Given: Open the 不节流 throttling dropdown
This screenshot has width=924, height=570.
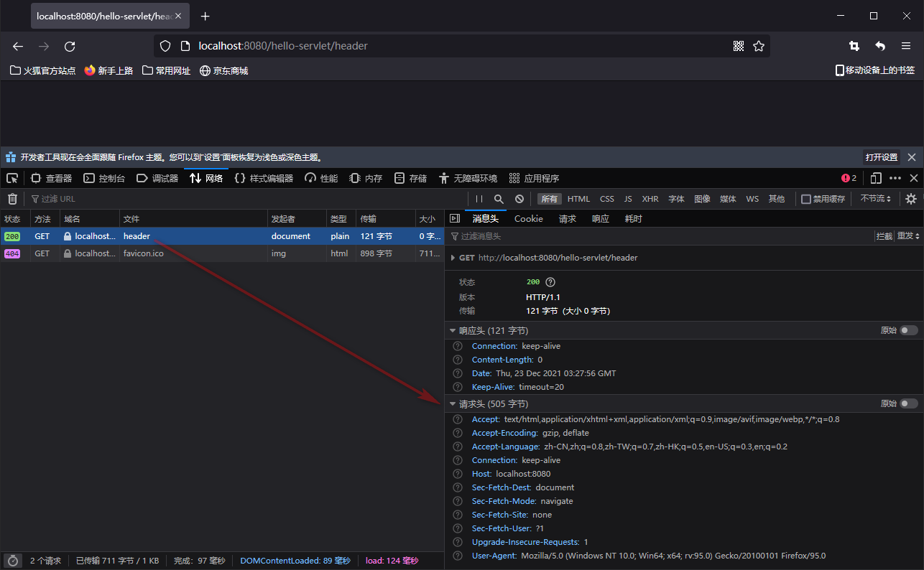Looking at the screenshot, I should tap(876, 199).
